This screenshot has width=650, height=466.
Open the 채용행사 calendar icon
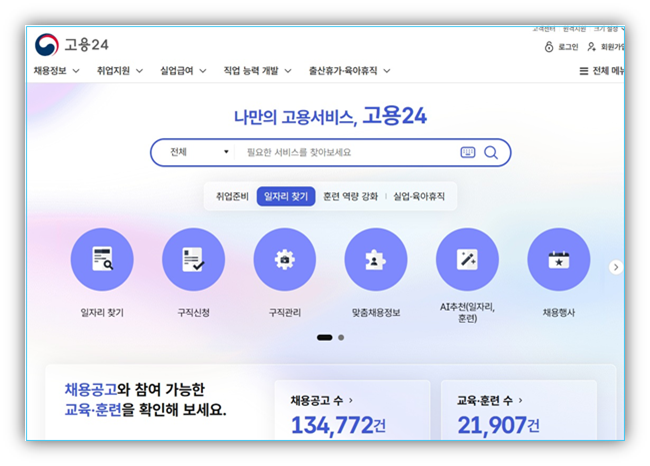point(558,260)
